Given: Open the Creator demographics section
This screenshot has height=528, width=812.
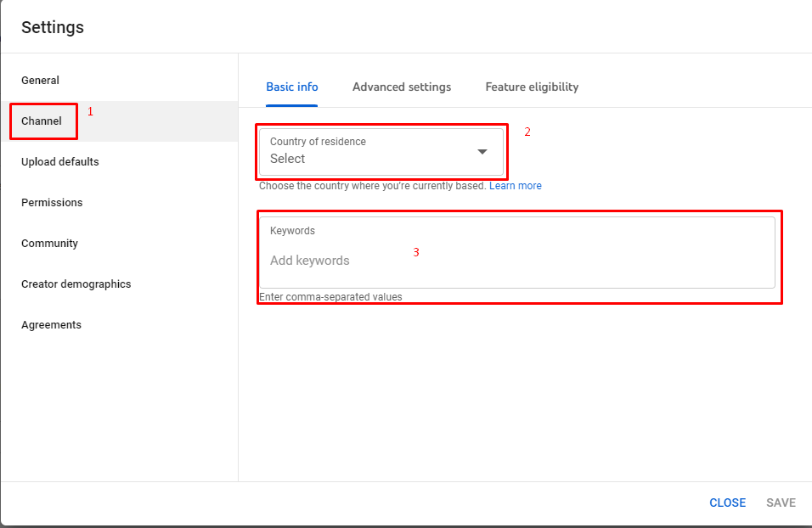Looking at the screenshot, I should (76, 284).
